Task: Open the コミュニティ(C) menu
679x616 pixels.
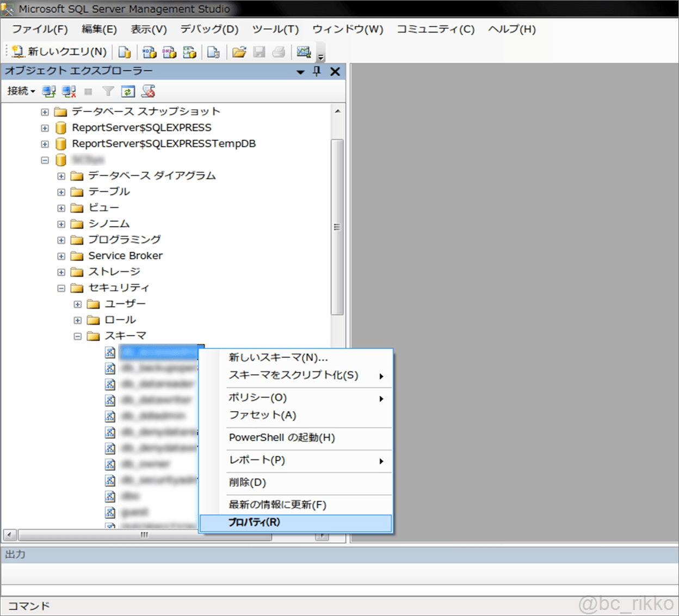Action: (x=435, y=29)
